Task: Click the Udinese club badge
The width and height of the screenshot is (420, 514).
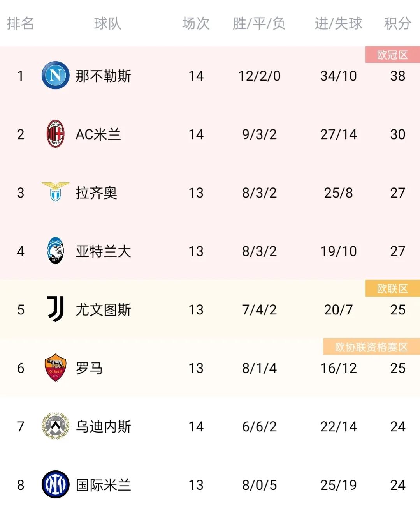Action: pos(56,426)
